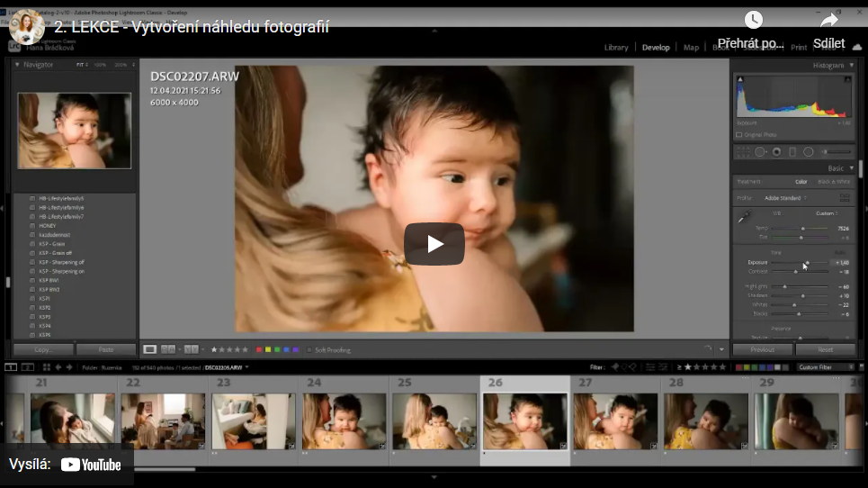Viewport: 868px width, 488px height.
Task: Switch to the Library module
Action: pyautogui.click(x=616, y=48)
